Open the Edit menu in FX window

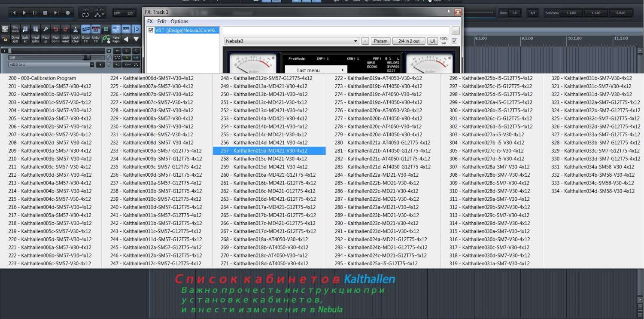161,21
